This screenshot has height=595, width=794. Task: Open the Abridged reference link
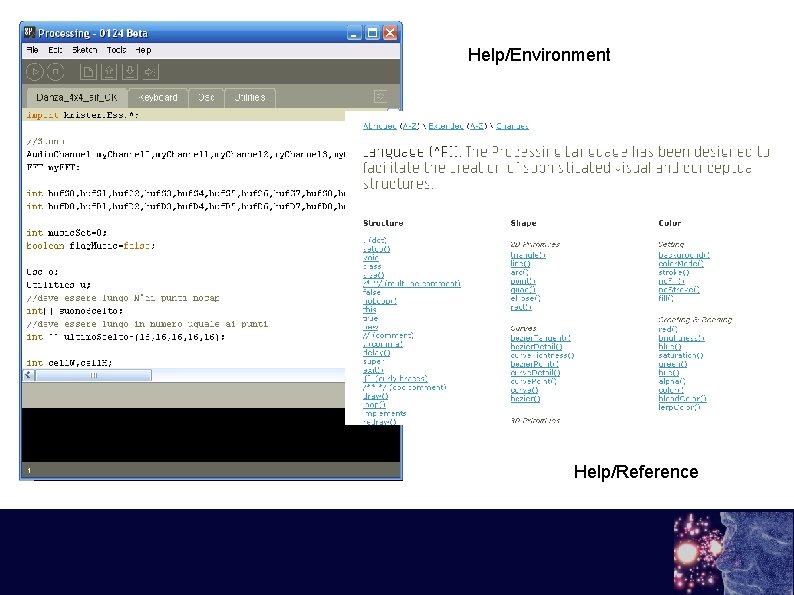(x=380, y=126)
